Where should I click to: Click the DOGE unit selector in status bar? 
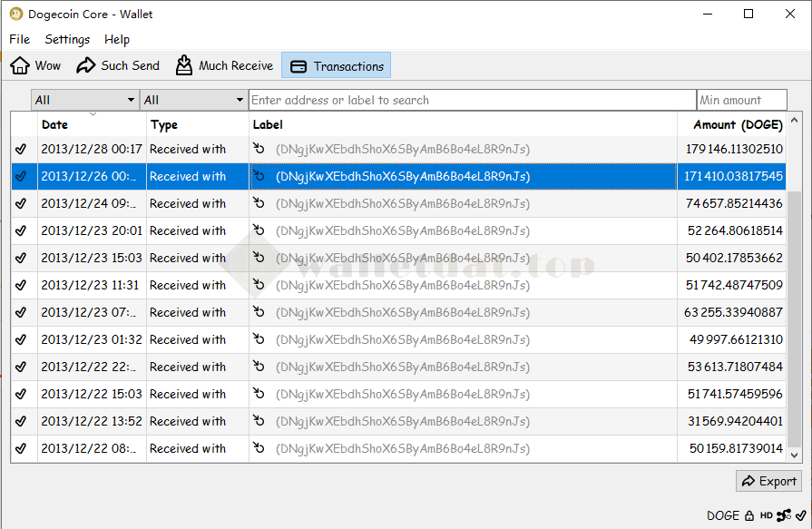tap(722, 515)
